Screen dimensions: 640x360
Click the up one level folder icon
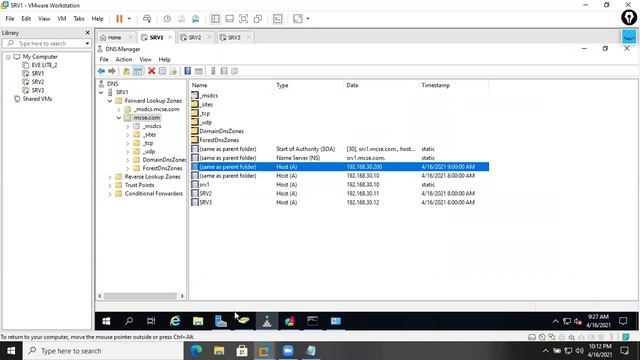coord(127,71)
